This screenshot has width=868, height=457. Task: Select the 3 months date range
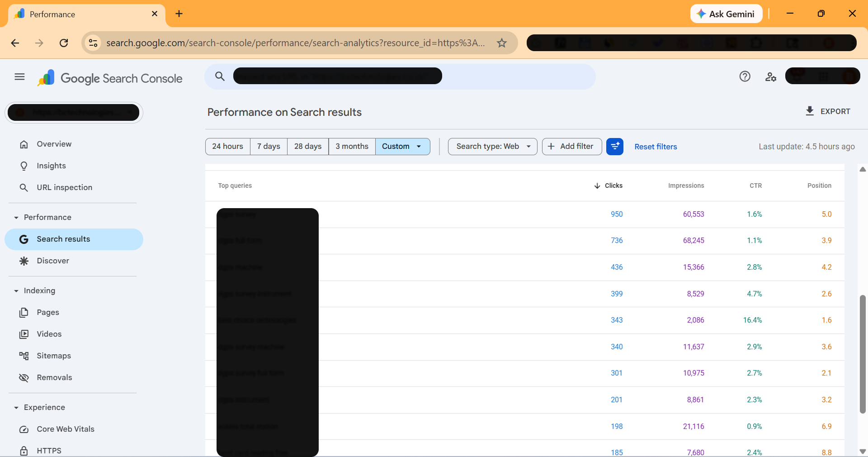click(x=352, y=147)
